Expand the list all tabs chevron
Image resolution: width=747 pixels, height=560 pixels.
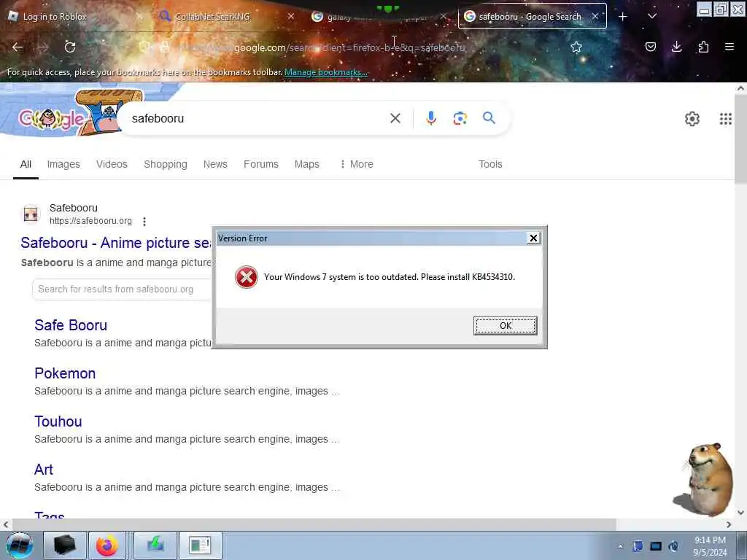tap(652, 16)
